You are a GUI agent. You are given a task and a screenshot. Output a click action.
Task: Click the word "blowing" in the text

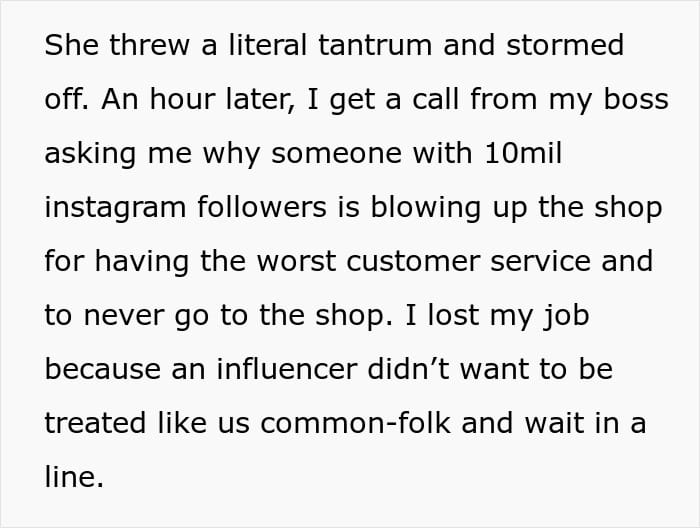417,208
